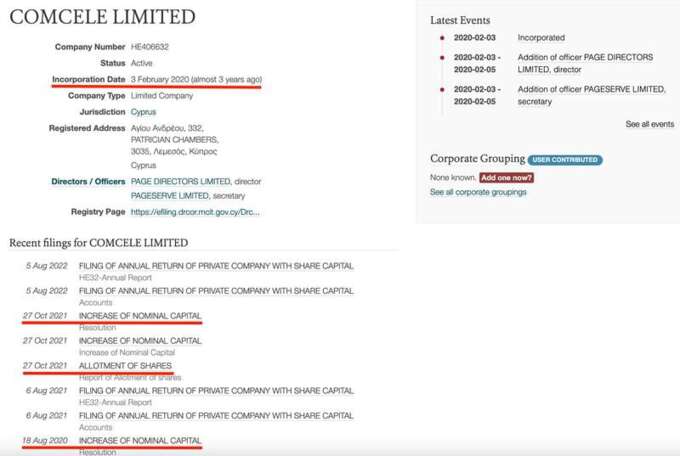The width and height of the screenshot is (680, 456).
Task: Open 18 Aug 2020 Increase of Nominal Capital filing
Action: click(x=140, y=440)
